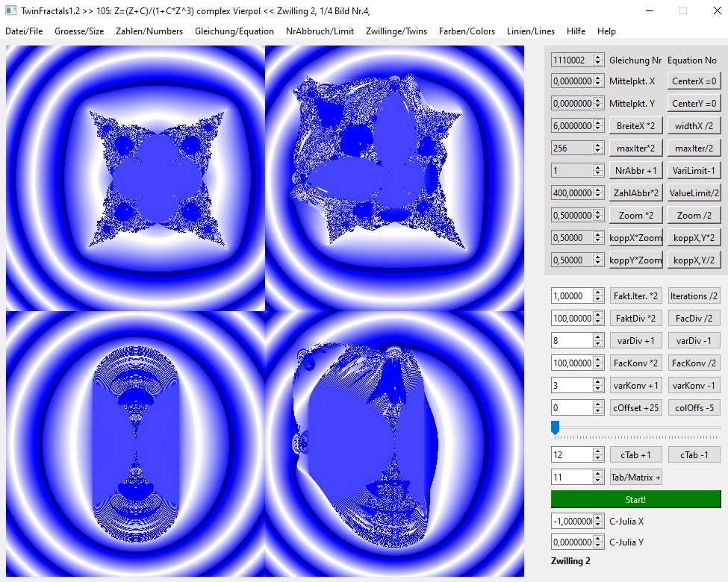Click the cOffset +25 button

click(x=635, y=407)
